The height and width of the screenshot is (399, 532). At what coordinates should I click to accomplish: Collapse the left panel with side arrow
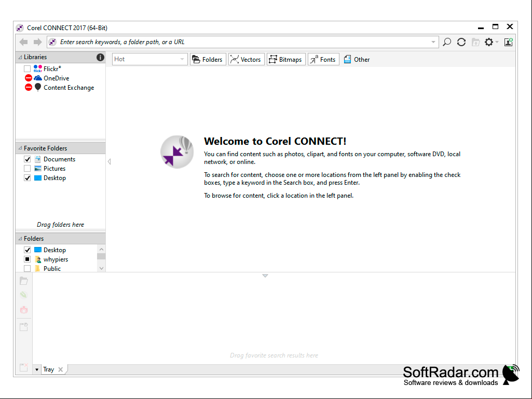pos(109,161)
